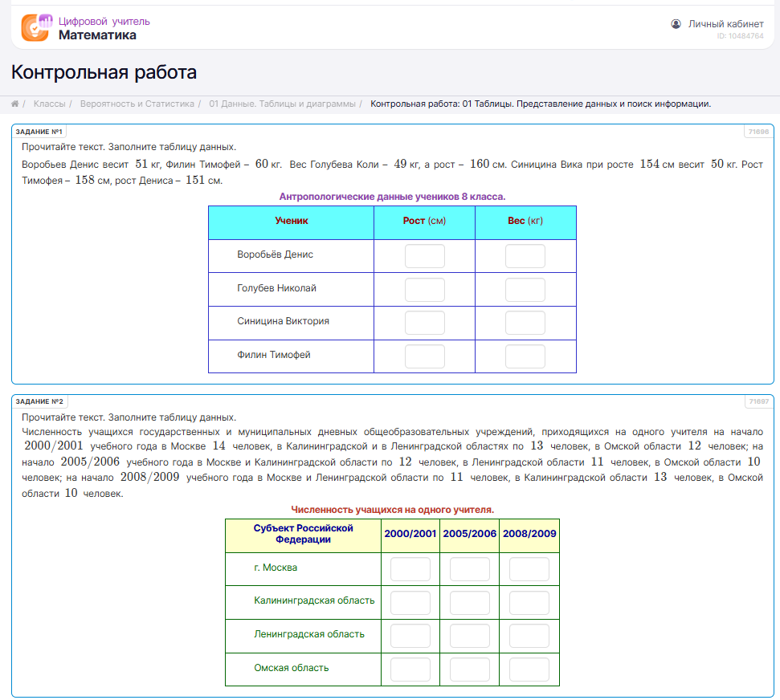
Task: Focus the Вес field for Воробьёв Денис
Action: pyautogui.click(x=525, y=256)
